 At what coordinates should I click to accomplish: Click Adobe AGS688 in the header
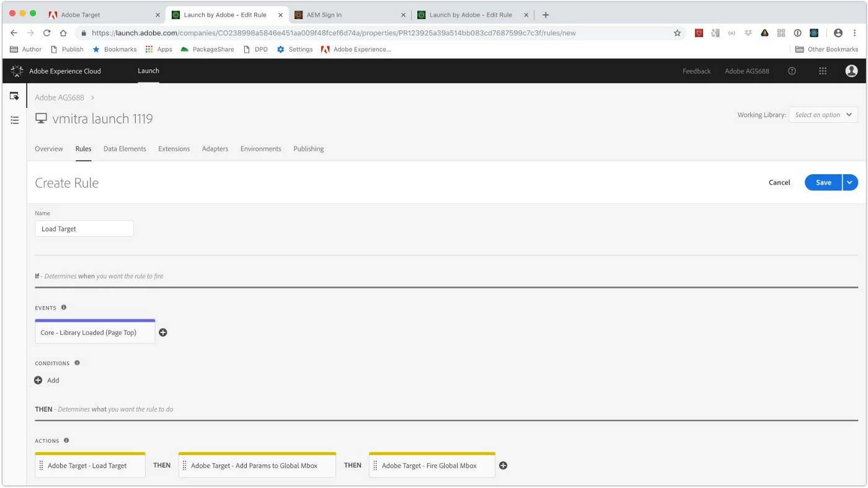coord(747,71)
